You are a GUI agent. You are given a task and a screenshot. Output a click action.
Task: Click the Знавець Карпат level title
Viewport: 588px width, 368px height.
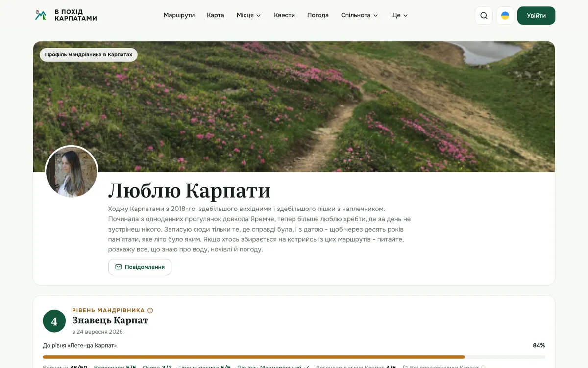coord(110,320)
